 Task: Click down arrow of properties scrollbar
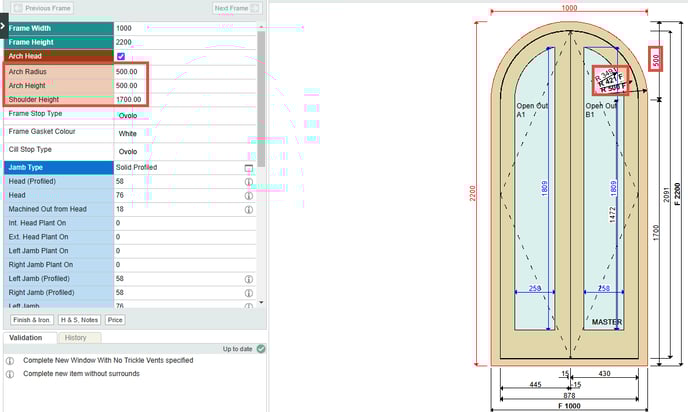tap(261, 302)
